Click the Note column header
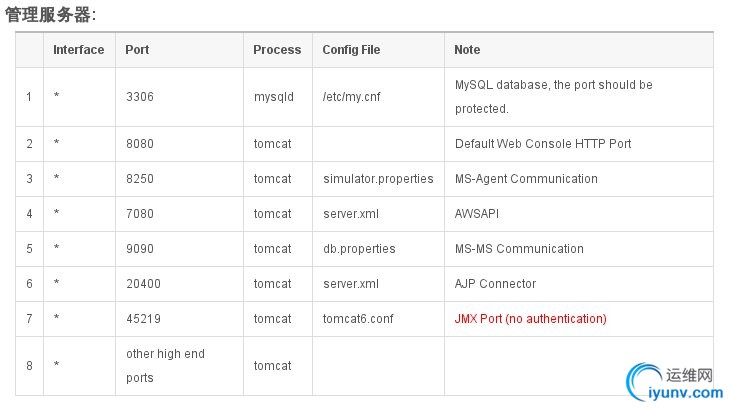729x409 pixels. tap(467, 50)
